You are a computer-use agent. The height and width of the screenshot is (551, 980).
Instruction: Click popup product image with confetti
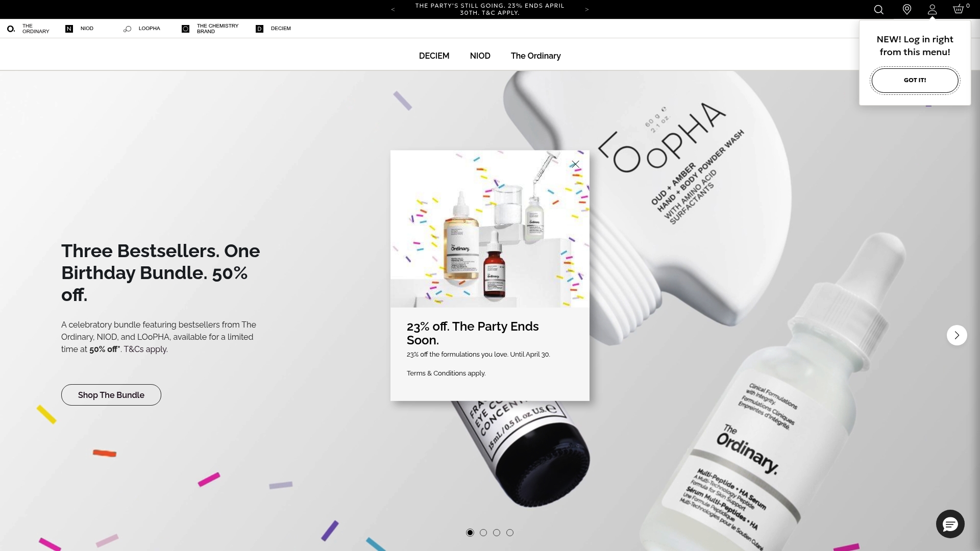pyautogui.click(x=490, y=229)
